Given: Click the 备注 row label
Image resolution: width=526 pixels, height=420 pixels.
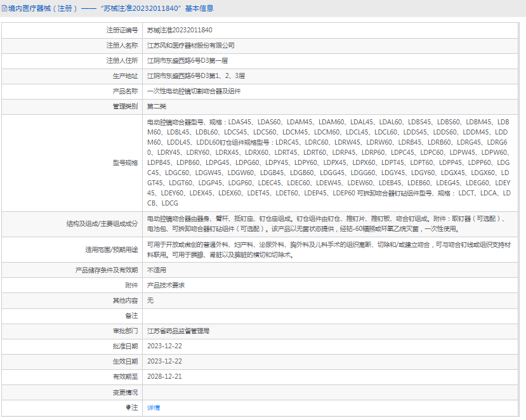Looking at the screenshot, I should [131, 316].
